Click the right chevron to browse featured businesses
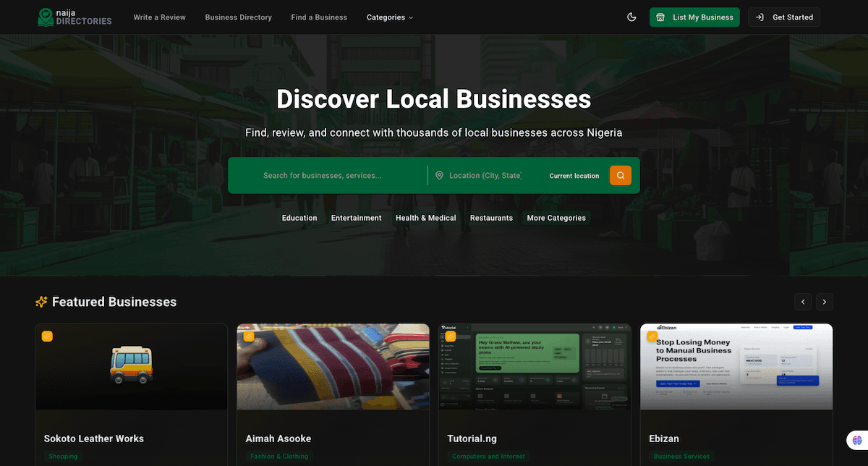 coord(824,302)
